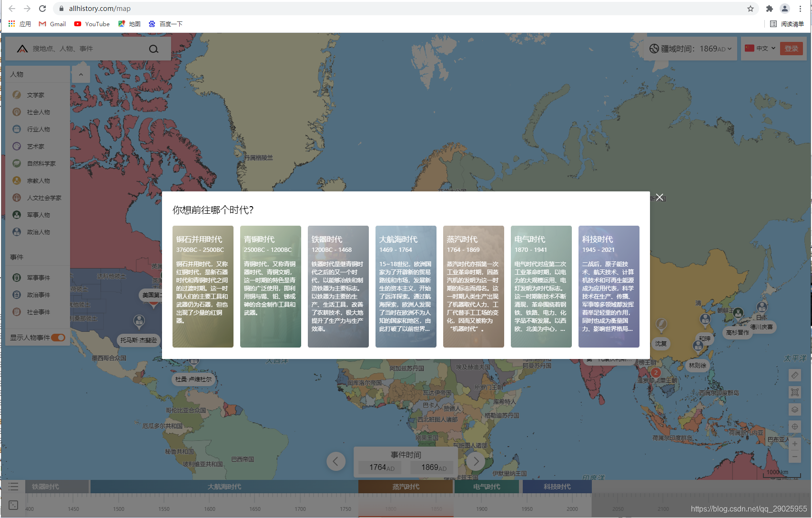Click the 1900 mark on the timeline
The height and width of the screenshot is (518, 812).
coord(482,509)
